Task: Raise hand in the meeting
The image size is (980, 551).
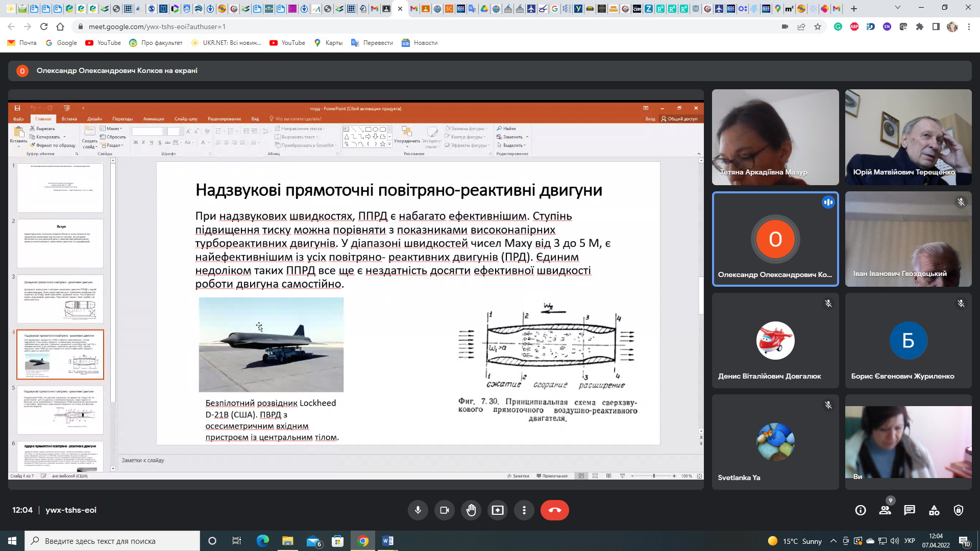Action: tap(471, 510)
